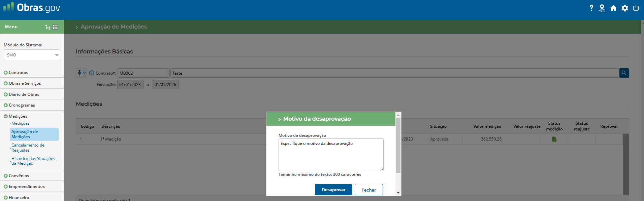Viewport: 644px width, 201px height.
Task: Expand the Contratos menu section
Action: (x=19, y=73)
